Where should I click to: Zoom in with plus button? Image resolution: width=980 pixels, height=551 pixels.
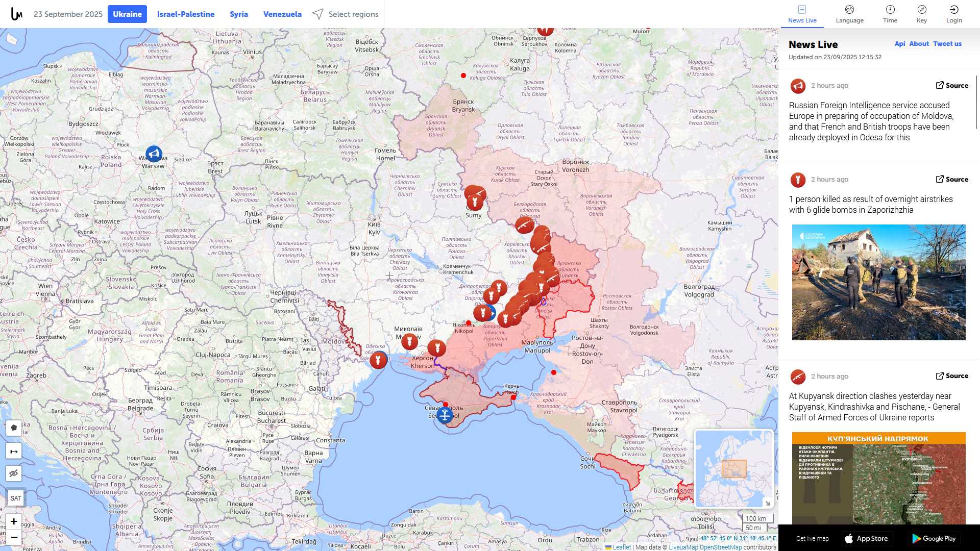pyautogui.click(x=14, y=521)
